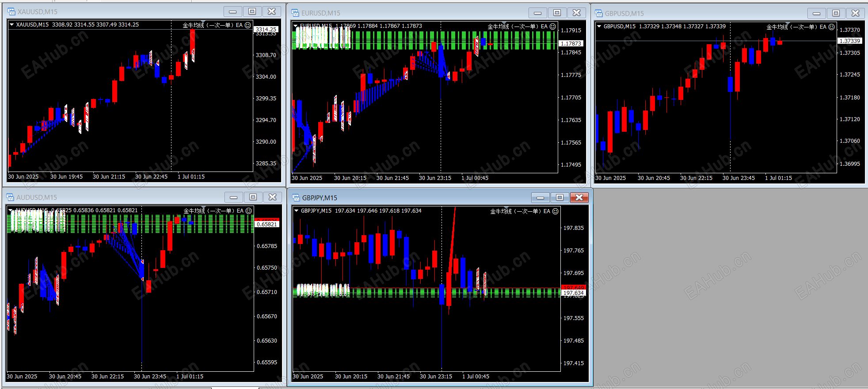Minimize the GBPUSD,M15 chart window
The width and height of the screenshot is (868, 389).
(x=817, y=13)
